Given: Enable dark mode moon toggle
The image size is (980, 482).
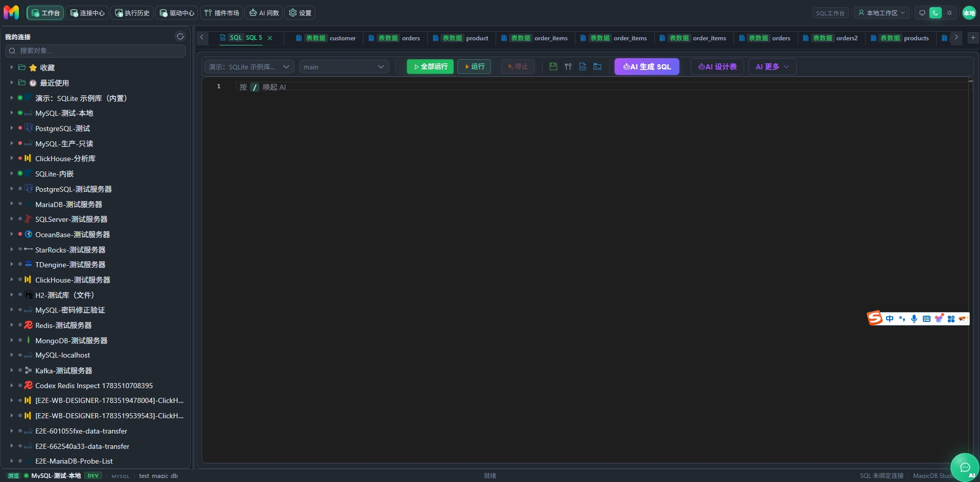Looking at the screenshot, I should 936,13.
